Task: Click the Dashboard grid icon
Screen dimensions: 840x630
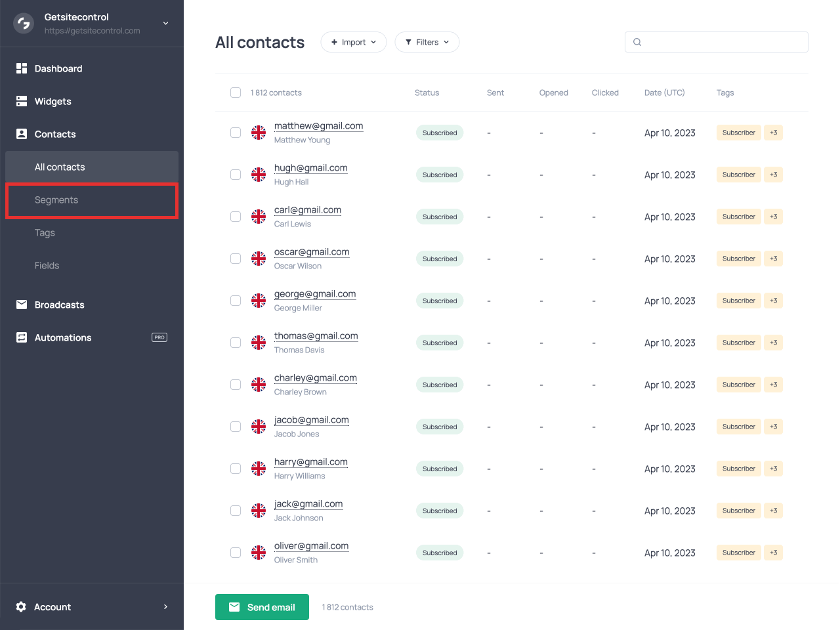Action: pyautogui.click(x=22, y=68)
